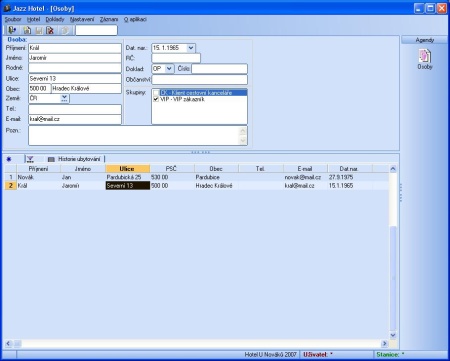
Task: Click the star new-row icon above the grid
Action: 9,159
